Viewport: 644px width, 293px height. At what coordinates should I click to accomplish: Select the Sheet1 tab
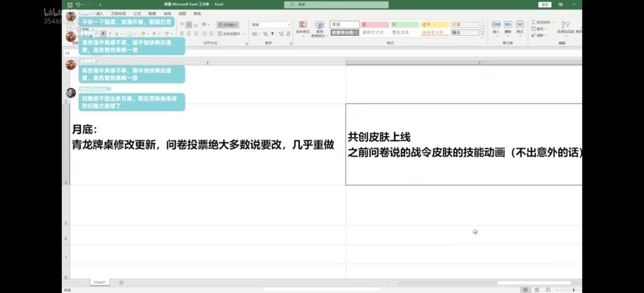[x=100, y=282]
